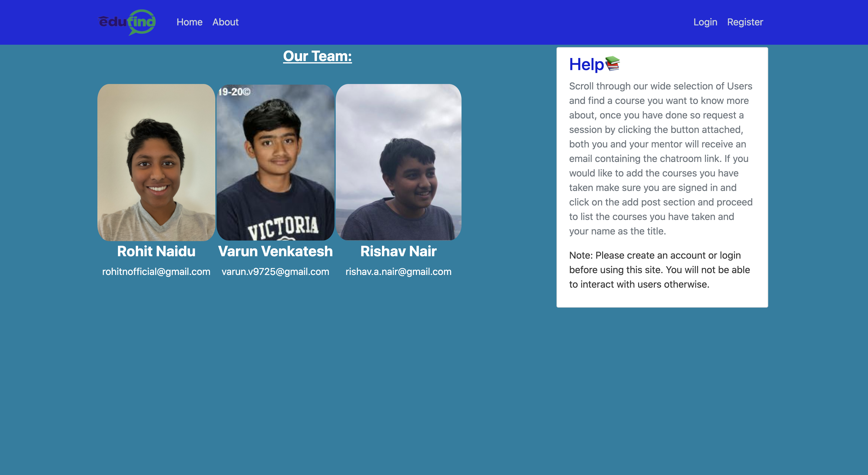Click the Help instructions paragraph
Screen dimensions: 868x475
pyautogui.click(x=661, y=159)
